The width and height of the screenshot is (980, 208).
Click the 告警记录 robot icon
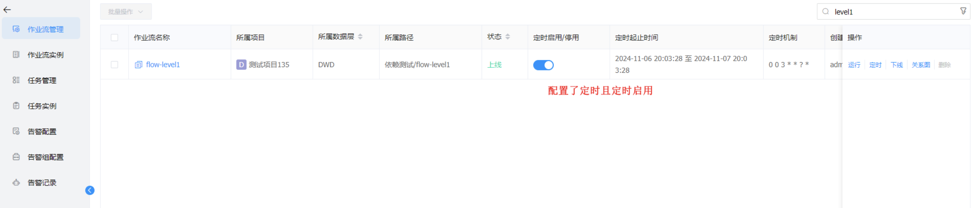[x=16, y=183]
